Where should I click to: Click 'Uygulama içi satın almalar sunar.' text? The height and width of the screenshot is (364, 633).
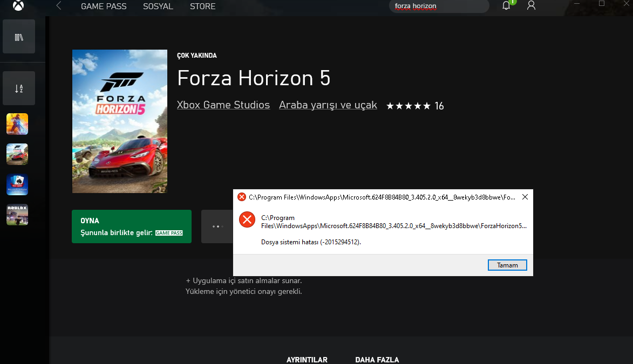click(244, 280)
